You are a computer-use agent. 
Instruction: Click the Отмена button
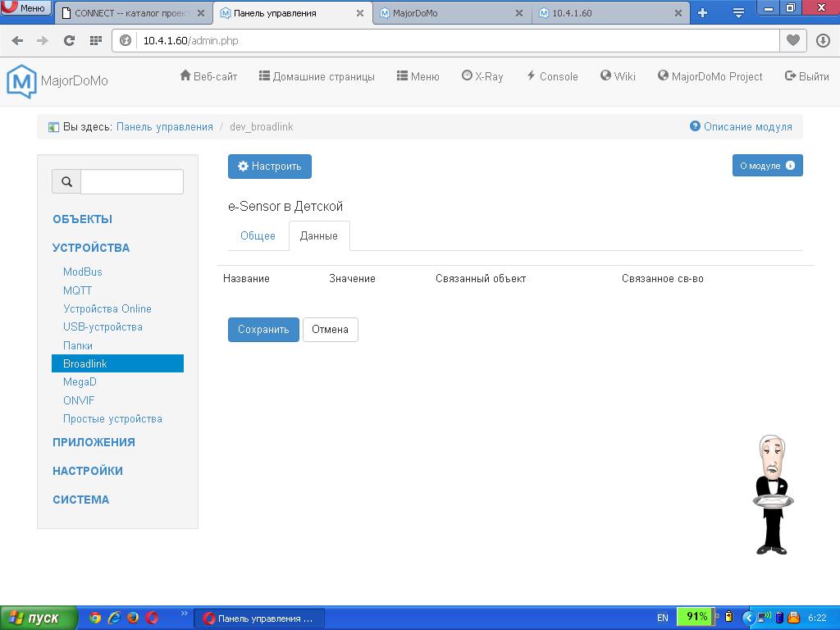coord(330,330)
